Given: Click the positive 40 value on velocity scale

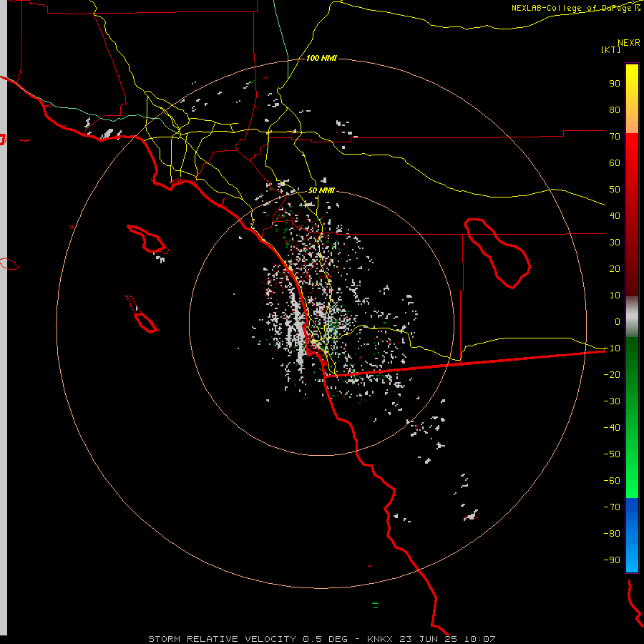Looking at the screenshot, I should pos(615,216).
